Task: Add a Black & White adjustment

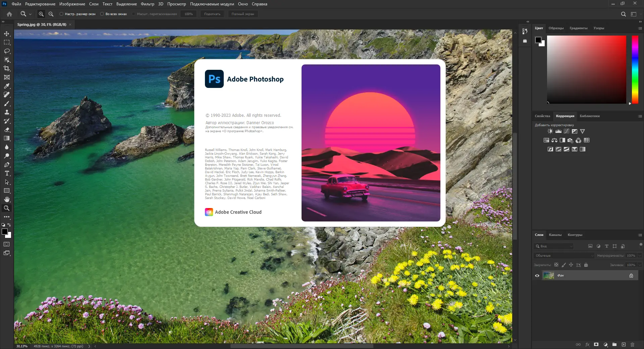Action: (562, 140)
